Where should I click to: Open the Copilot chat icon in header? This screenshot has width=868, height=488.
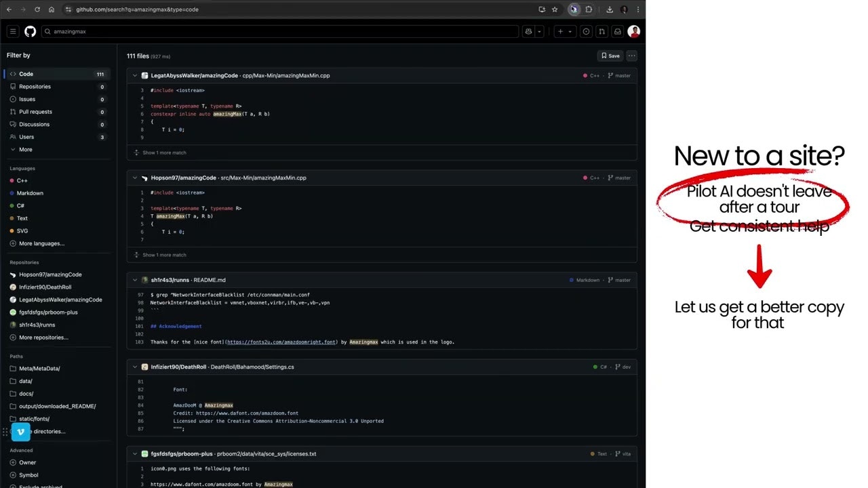coord(528,31)
